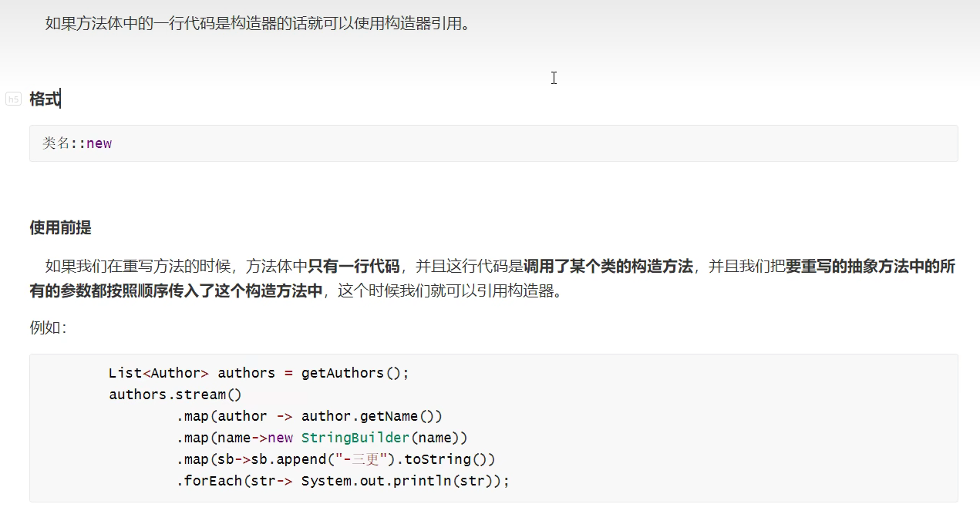The height and width of the screenshot is (514, 980).
Task: Click the purple new keyword after 类名::
Action: coord(99,143)
